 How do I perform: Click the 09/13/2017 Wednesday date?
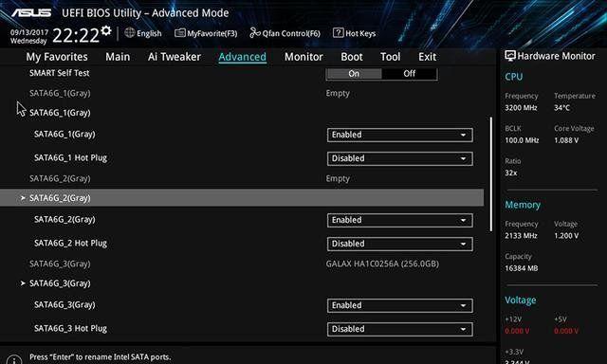tap(29, 36)
